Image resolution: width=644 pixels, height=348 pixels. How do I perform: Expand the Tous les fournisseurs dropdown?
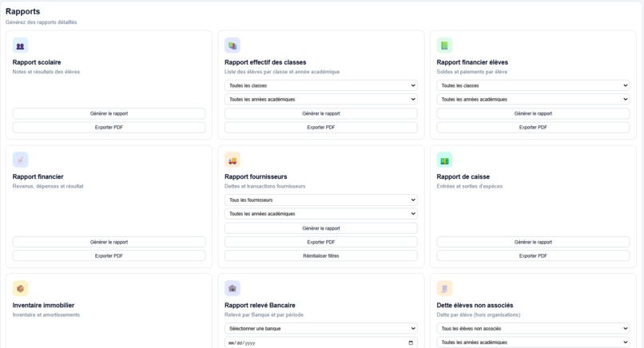(x=320, y=200)
